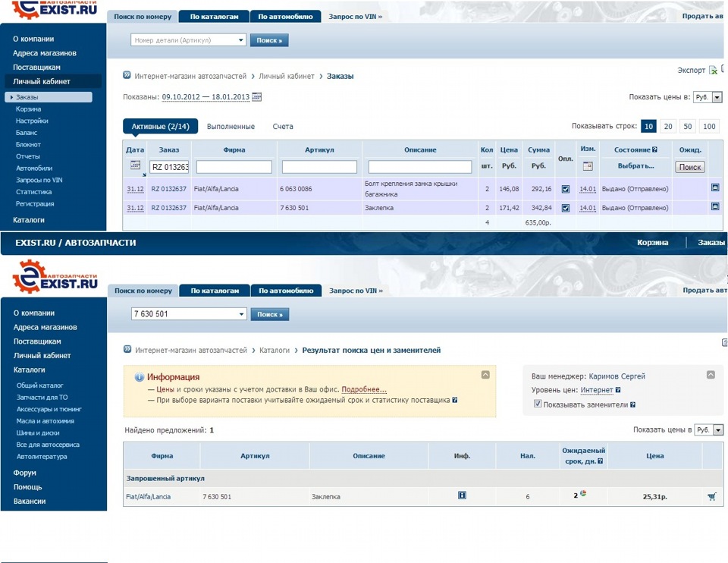Screen dimensions: 728x563
Task: Click Заказ filter field containing RZ 013263
Action: click(169, 167)
